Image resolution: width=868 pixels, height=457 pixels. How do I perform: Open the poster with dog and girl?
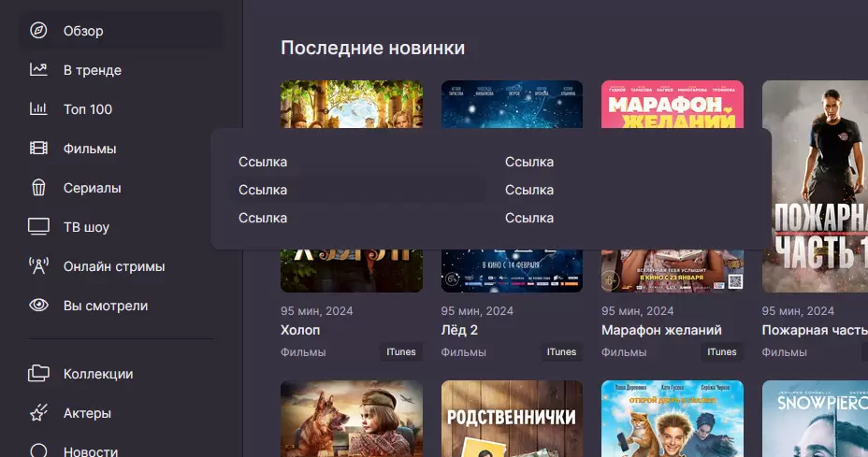click(352, 419)
